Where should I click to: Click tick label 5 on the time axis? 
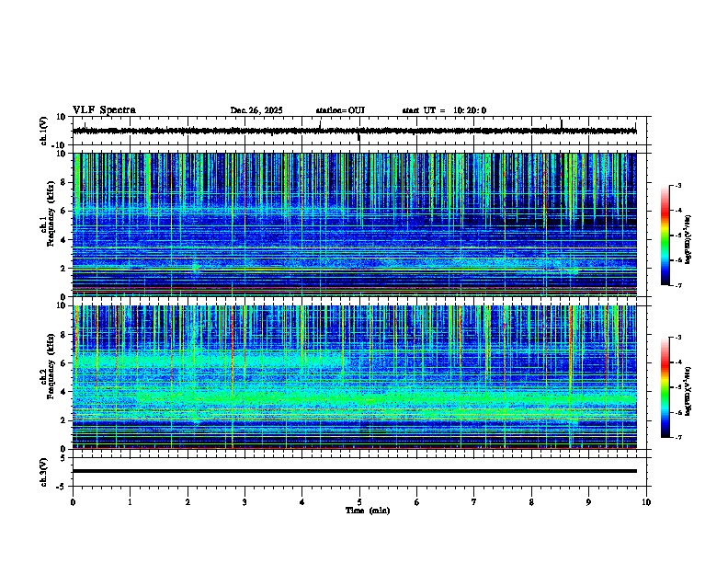pyautogui.click(x=359, y=502)
